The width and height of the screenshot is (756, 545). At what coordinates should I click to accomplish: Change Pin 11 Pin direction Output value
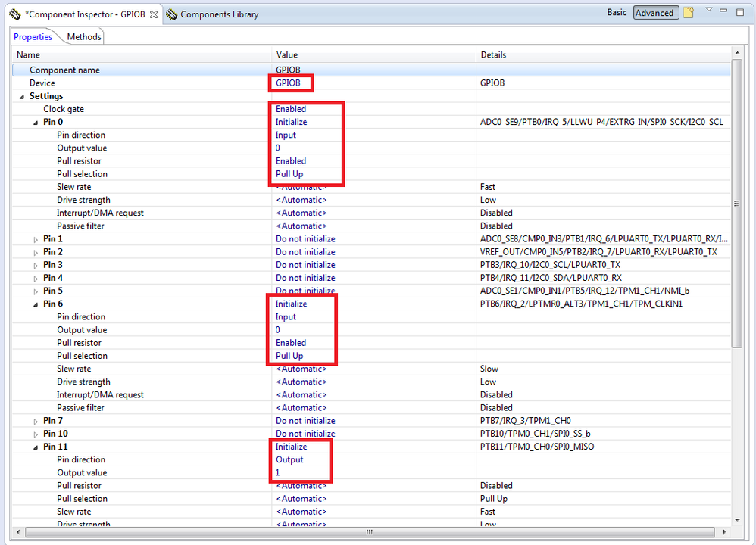pos(289,459)
